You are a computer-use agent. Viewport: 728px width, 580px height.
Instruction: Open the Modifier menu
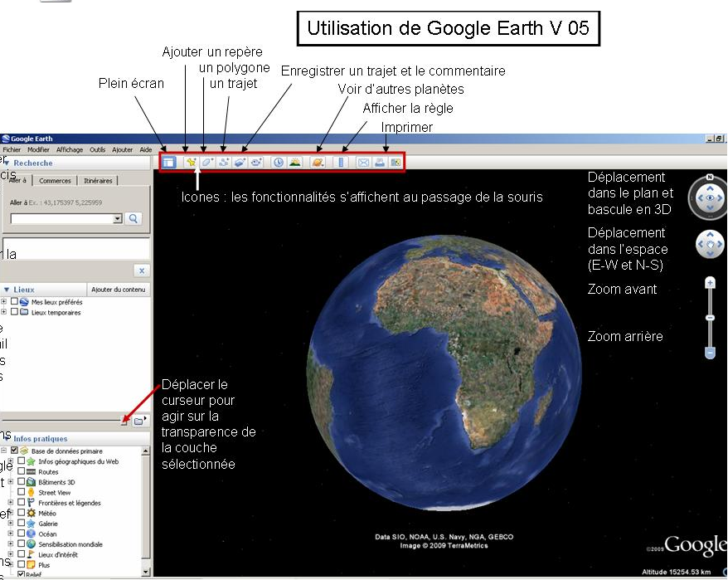[x=38, y=149]
